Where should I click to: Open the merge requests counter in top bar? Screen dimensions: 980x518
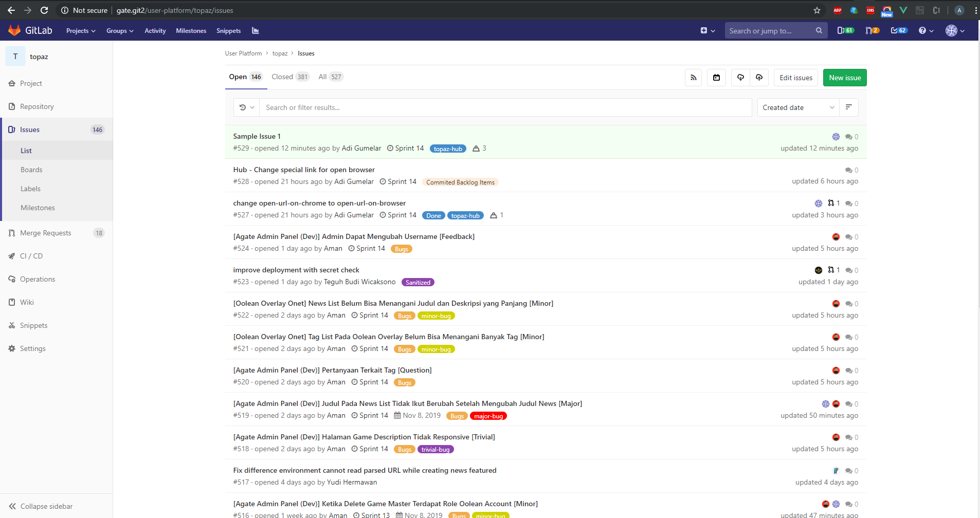[872, 31]
